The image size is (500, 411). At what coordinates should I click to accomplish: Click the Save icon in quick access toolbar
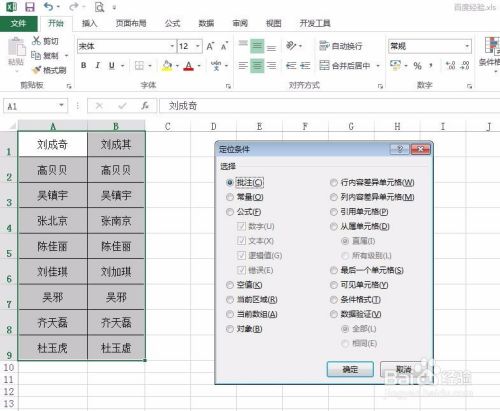30,7
